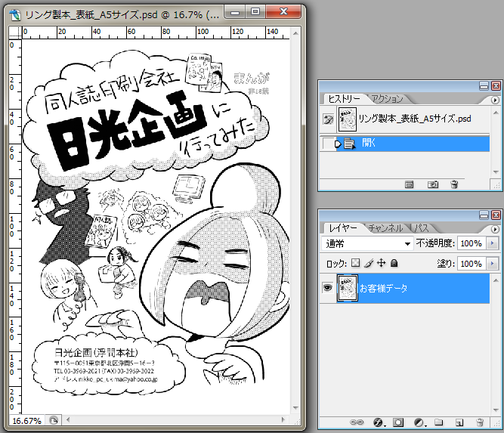Open the 塗り fill slider arrow
Screen dimensions: 504x433
coord(492,264)
